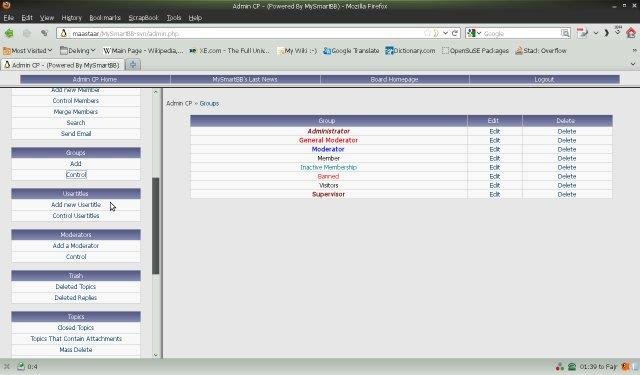Screen dimensions: 640x375
Task: Click the toolbar icon showing 204 badge
Action: pos(618,31)
